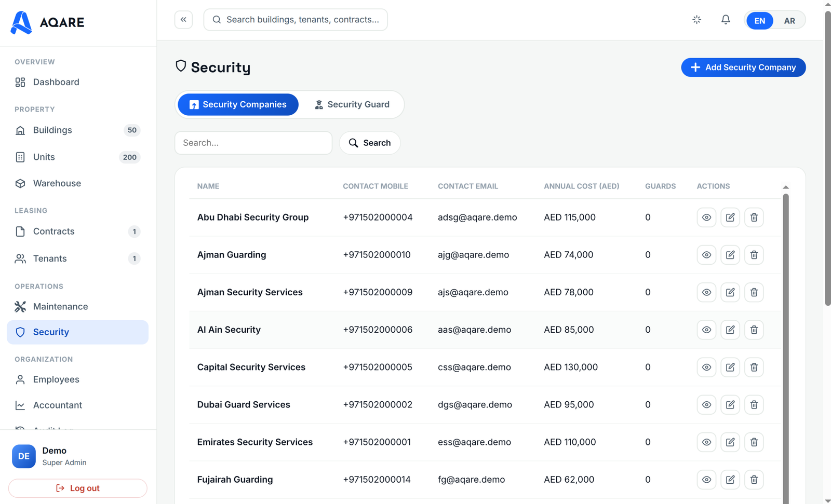View Emirates Security Services details
831x504 pixels.
[706, 442]
